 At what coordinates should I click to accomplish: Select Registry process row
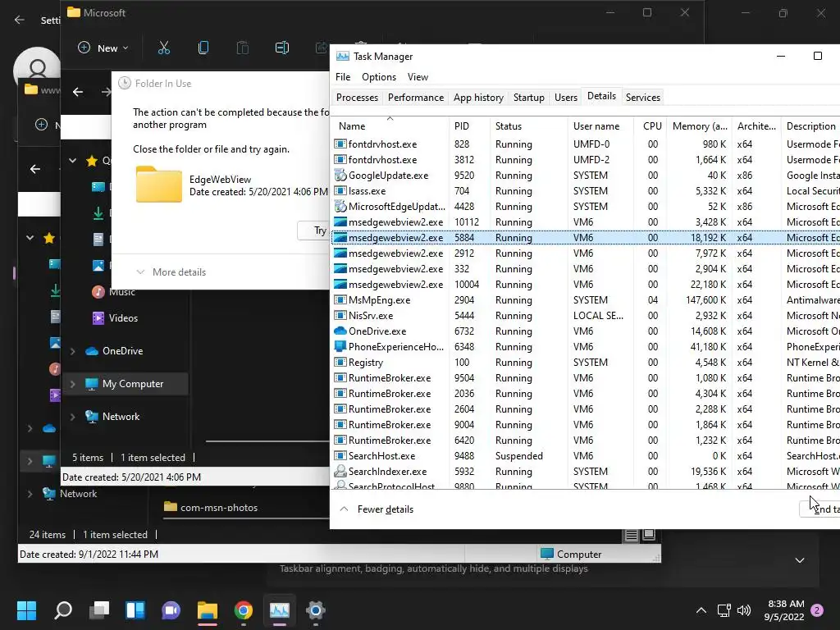click(586, 362)
